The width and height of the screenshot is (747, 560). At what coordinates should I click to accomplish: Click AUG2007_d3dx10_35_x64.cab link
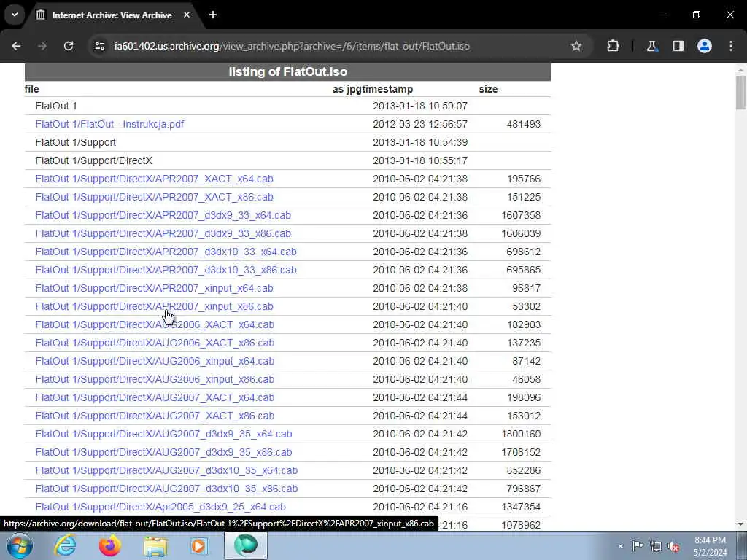166,470
